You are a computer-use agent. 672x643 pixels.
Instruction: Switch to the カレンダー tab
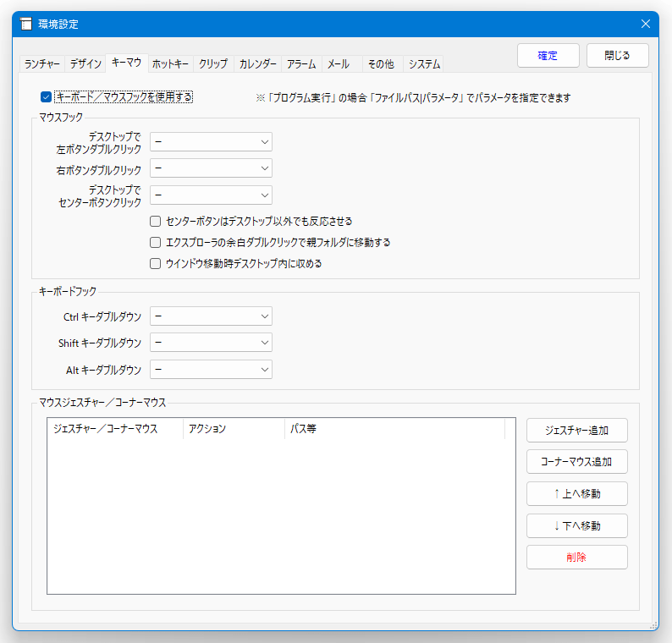click(257, 63)
